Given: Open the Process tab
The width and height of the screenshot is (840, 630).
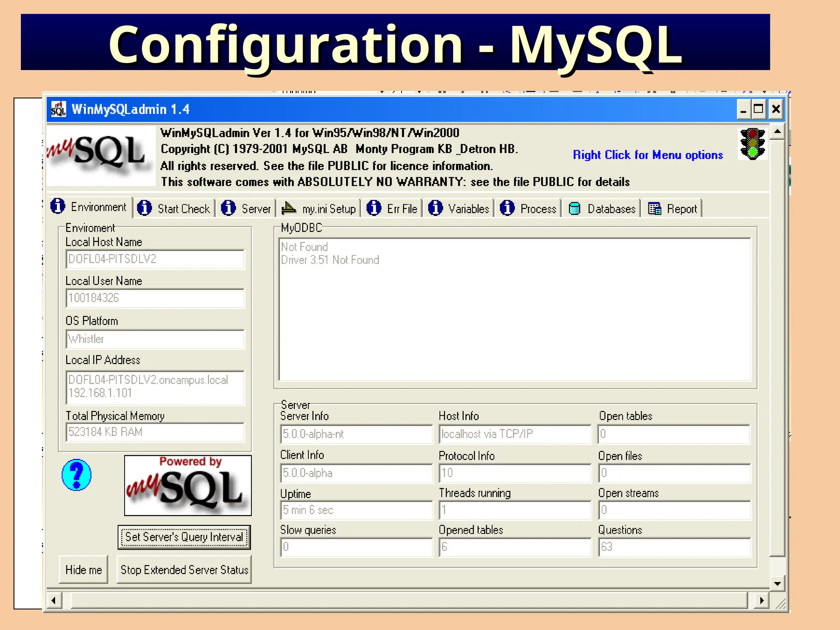Looking at the screenshot, I should [x=529, y=208].
